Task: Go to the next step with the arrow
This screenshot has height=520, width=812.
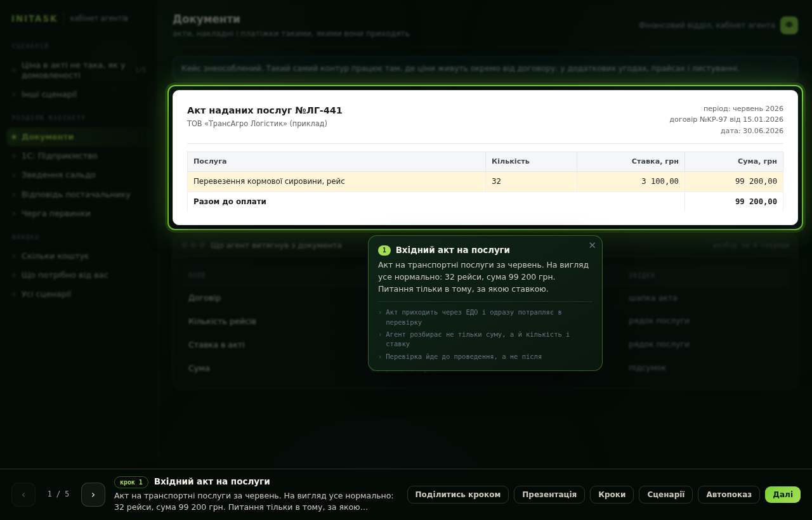Action: point(93,495)
